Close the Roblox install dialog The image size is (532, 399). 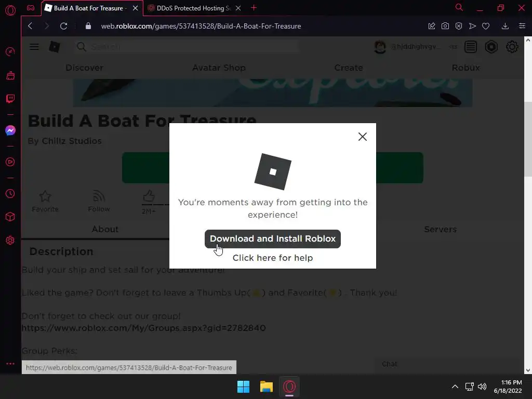tap(362, 137)
